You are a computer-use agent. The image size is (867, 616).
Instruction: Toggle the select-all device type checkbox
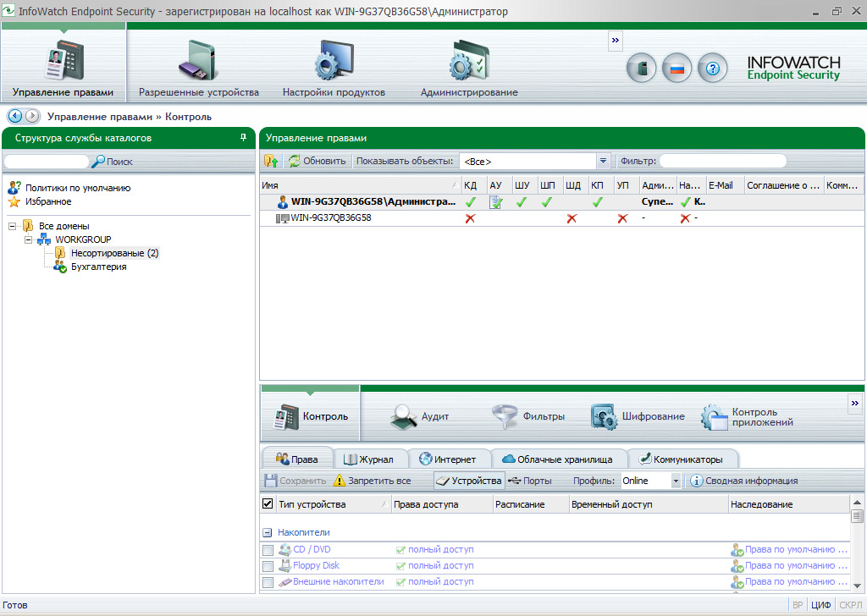[x=268, y=504]
